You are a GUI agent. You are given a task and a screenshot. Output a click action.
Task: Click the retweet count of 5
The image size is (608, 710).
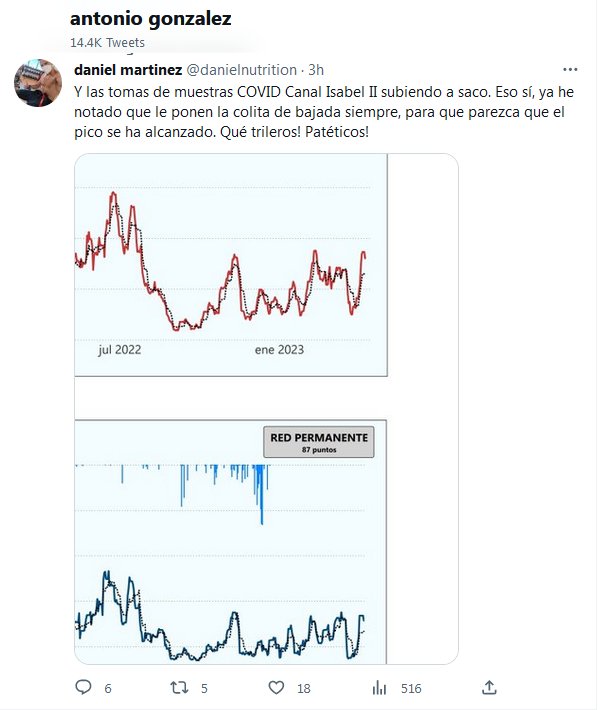pos(204,689)
